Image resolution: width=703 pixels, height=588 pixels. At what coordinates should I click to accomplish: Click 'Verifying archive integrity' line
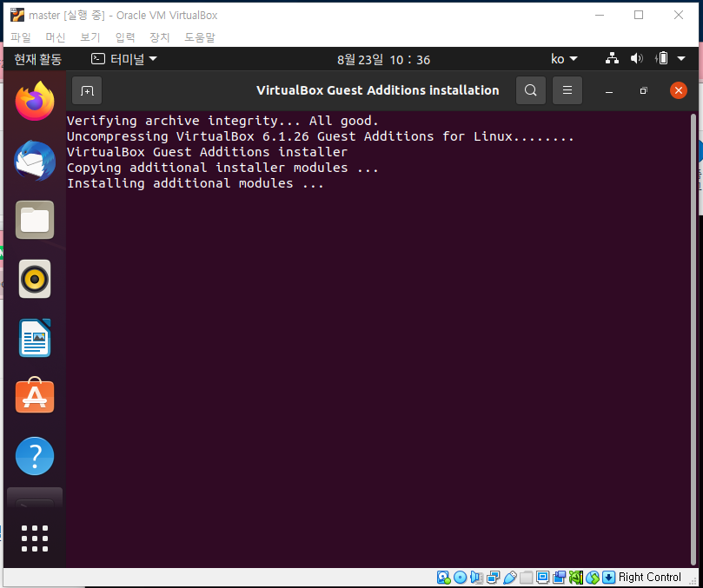[x=222, y=121]
